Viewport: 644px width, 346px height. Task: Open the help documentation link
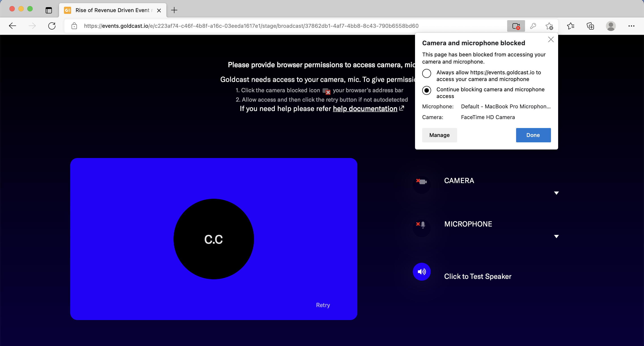point(365,109)
